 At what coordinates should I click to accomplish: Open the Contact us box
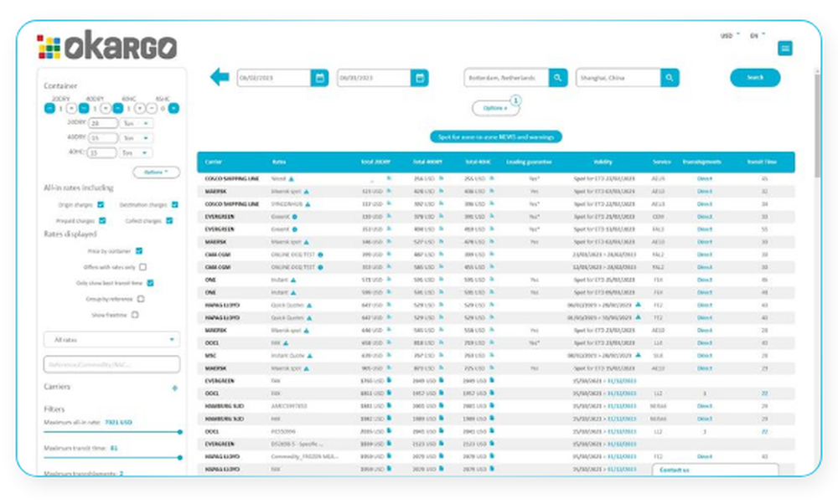pos(715,470)
